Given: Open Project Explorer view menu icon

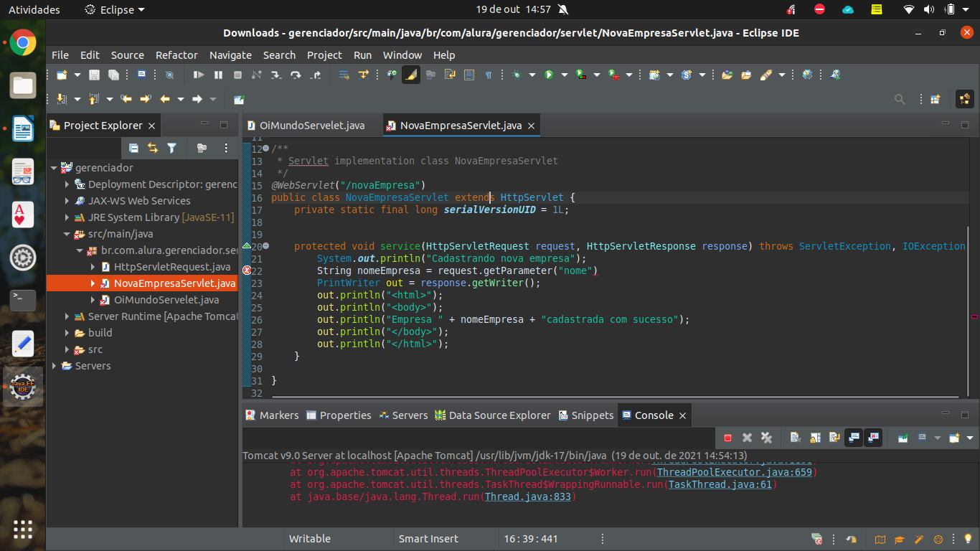Looking at the screenshot, I should coord(226,148).
